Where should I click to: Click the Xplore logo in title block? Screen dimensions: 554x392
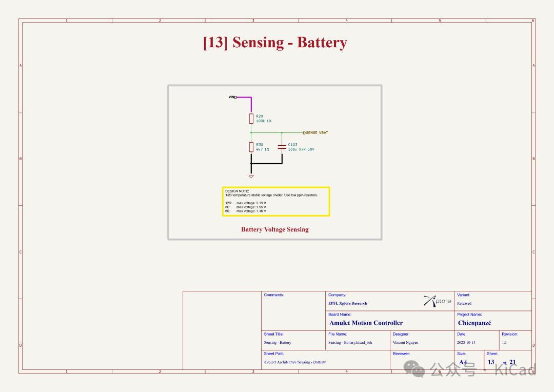coord(437,301)
